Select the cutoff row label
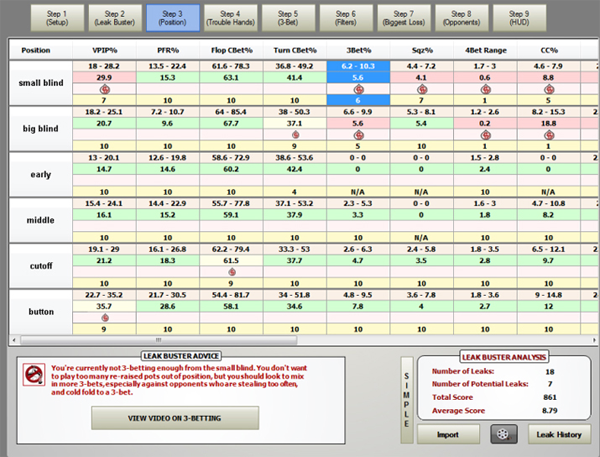 tap(41, 266)
